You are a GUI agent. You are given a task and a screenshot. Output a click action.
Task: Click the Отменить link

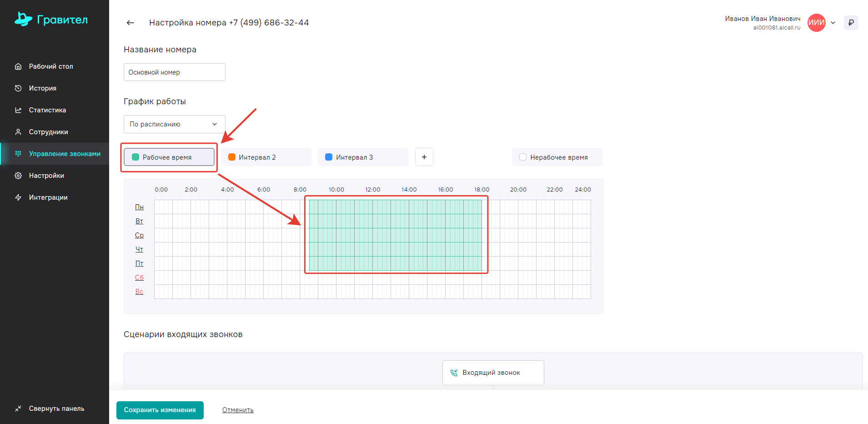(238, 410)
